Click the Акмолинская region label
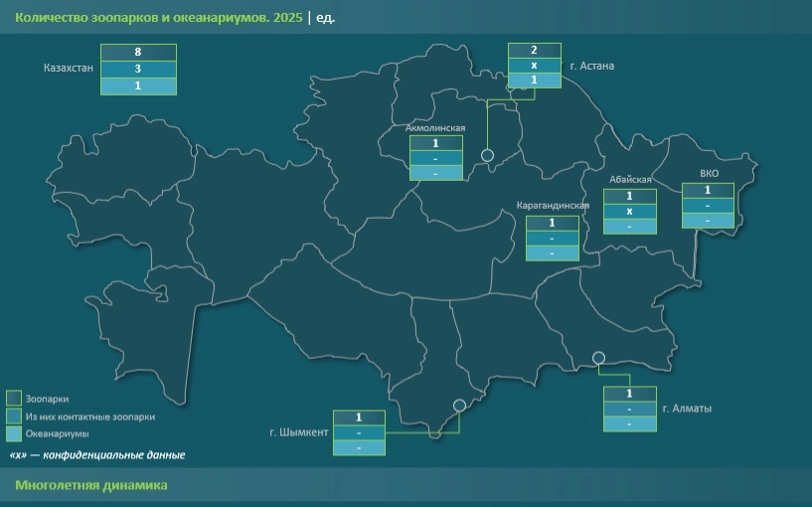This screenshot has height=507, width=812. pos(435,128)
